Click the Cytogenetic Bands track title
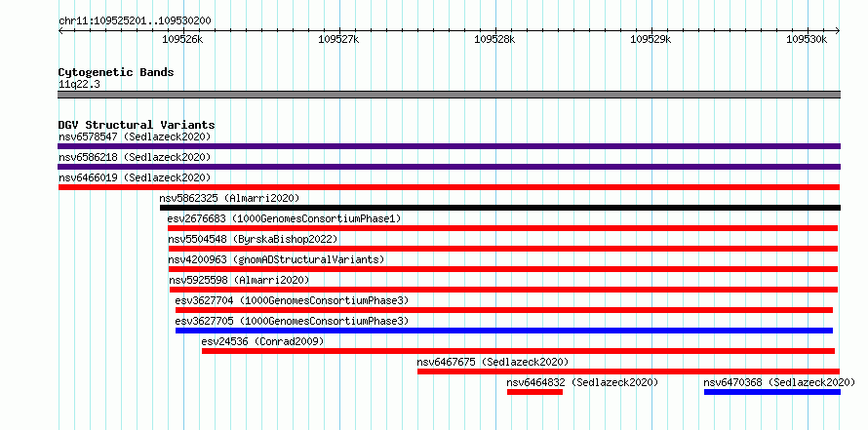The height and width of the screenshot is (430, 868). [x=116, y=72]
